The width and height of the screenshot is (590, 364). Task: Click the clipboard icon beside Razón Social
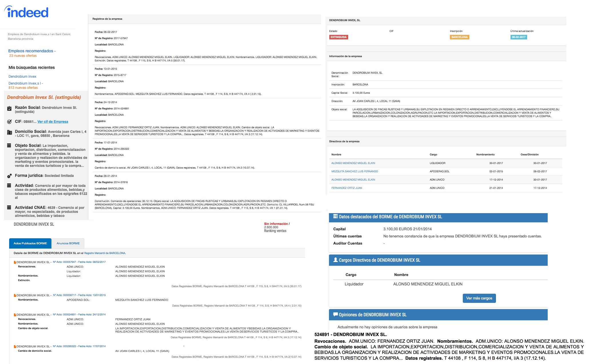[x=9, y=108]
